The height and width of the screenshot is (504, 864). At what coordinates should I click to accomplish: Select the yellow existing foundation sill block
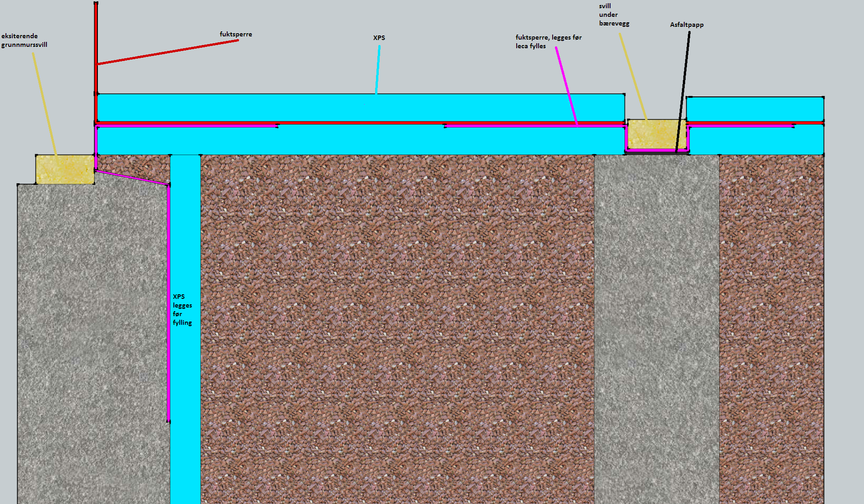point(65,169)
